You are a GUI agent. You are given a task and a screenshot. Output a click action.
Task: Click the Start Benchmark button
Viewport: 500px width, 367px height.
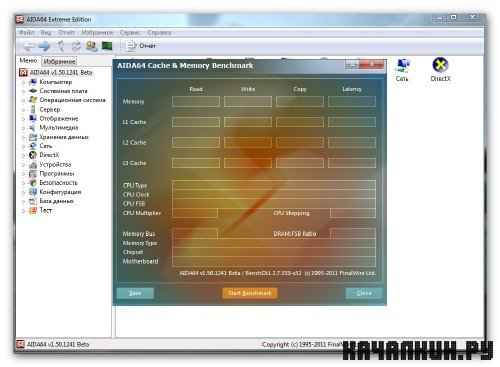(x=249, y=293)
